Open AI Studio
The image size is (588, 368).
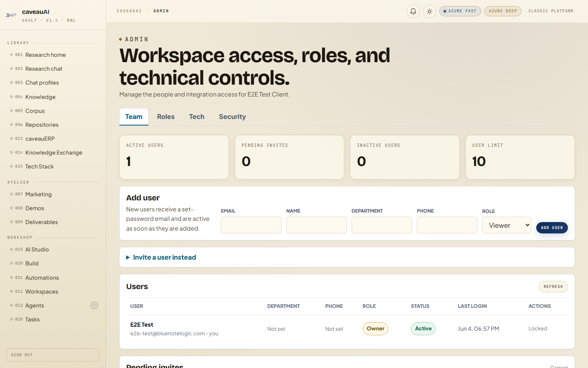[x=53, y=249]
